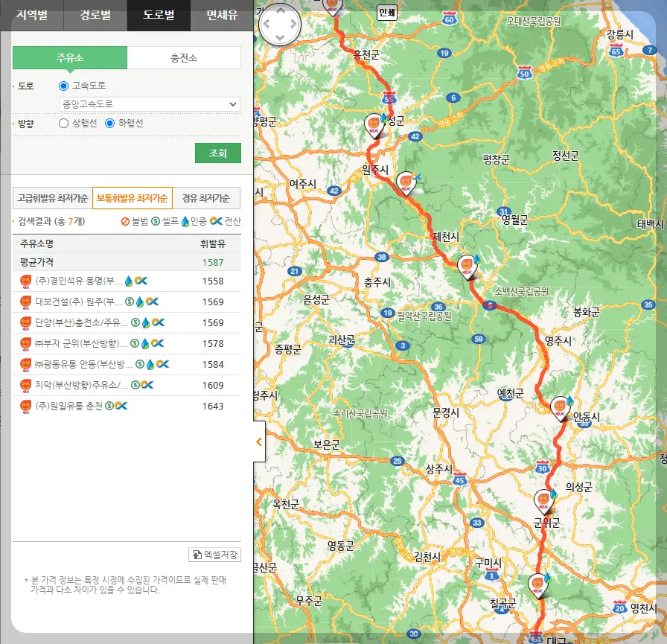The height and width of the screenshot is (644, 667).
Task: Select the 고속도로 radio button
Action: click(x=63, y=86)
